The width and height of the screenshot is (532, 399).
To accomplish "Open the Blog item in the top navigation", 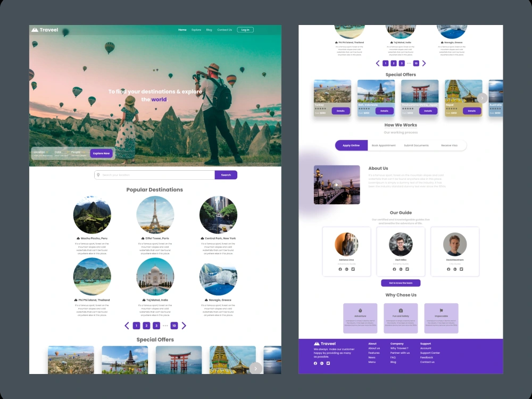I will (x=209, y=30).
